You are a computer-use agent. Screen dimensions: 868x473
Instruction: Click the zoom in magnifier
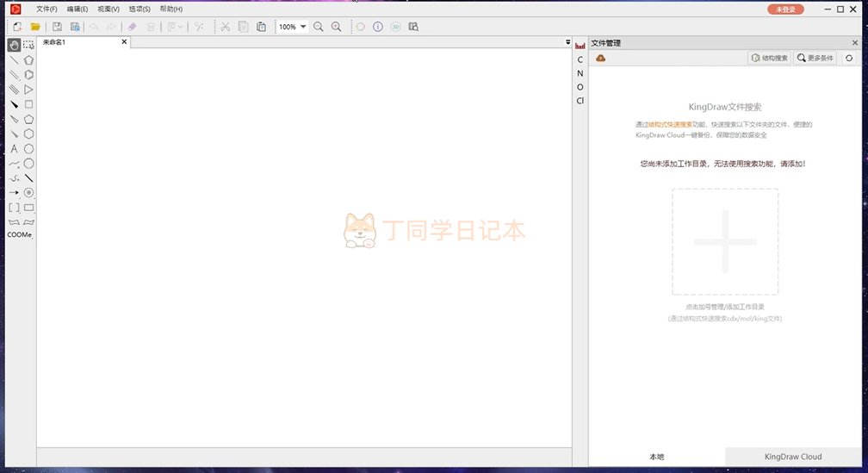336,27
